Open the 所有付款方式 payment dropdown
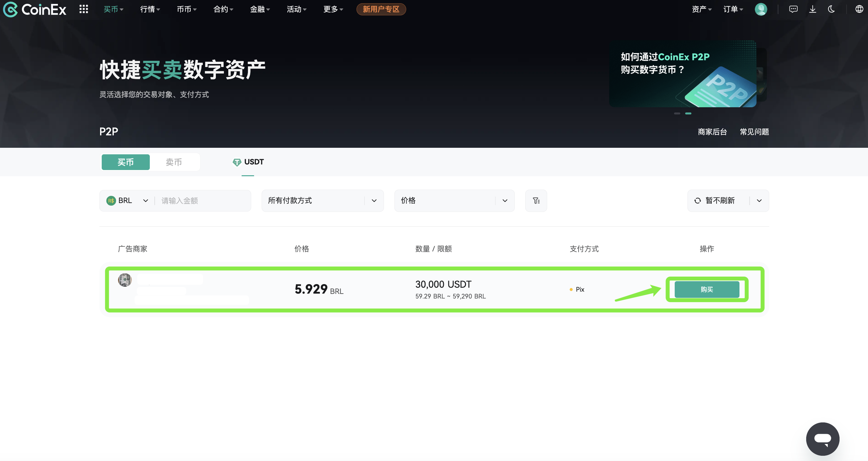 point(322,201)
